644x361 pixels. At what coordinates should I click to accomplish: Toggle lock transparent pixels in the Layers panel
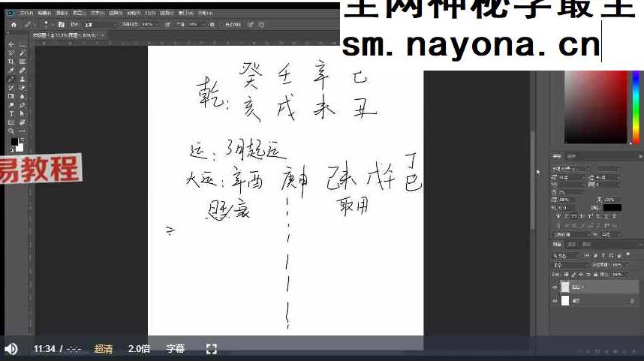pos(567,275)
